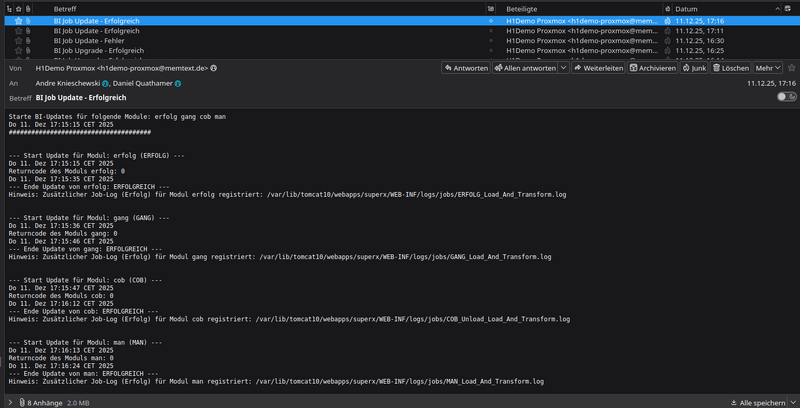Toggle the dark message mode switch

pos(786,97)
